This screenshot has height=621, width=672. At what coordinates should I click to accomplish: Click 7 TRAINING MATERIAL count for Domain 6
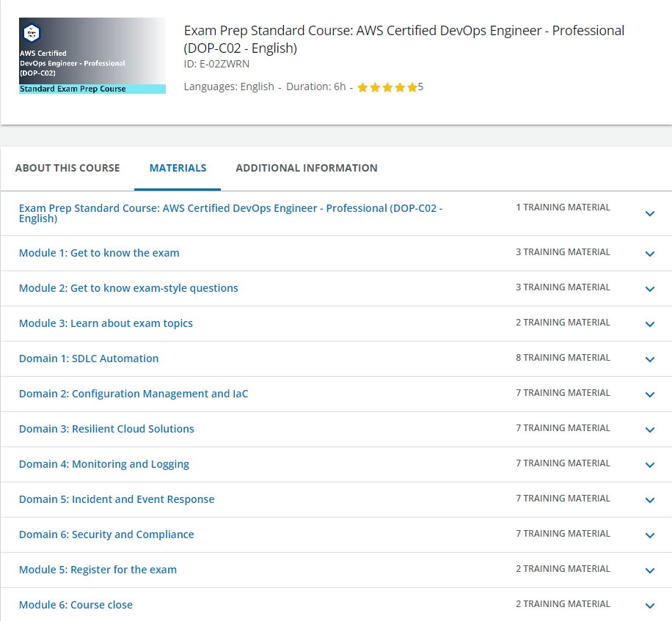click(x=563, y=533)
